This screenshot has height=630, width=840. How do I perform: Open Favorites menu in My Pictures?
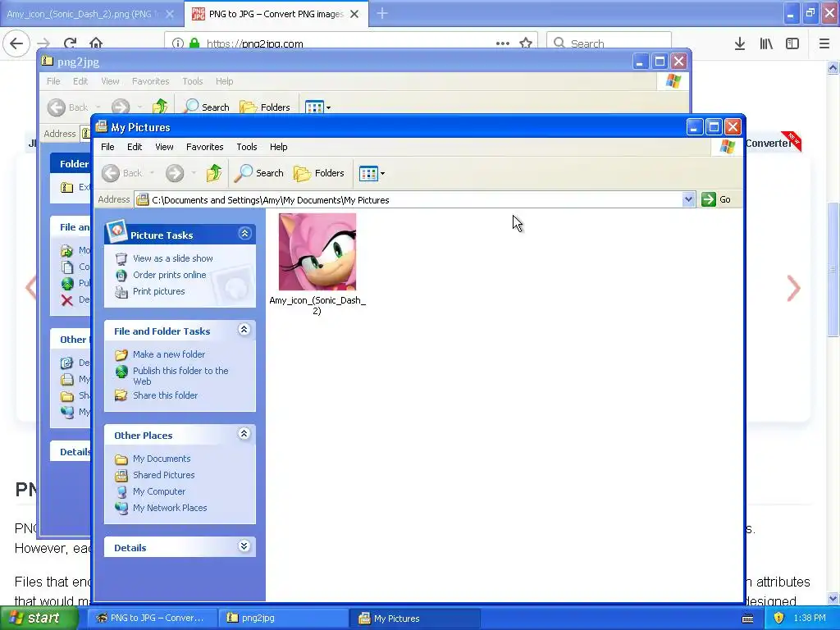(x=204, y=147)
